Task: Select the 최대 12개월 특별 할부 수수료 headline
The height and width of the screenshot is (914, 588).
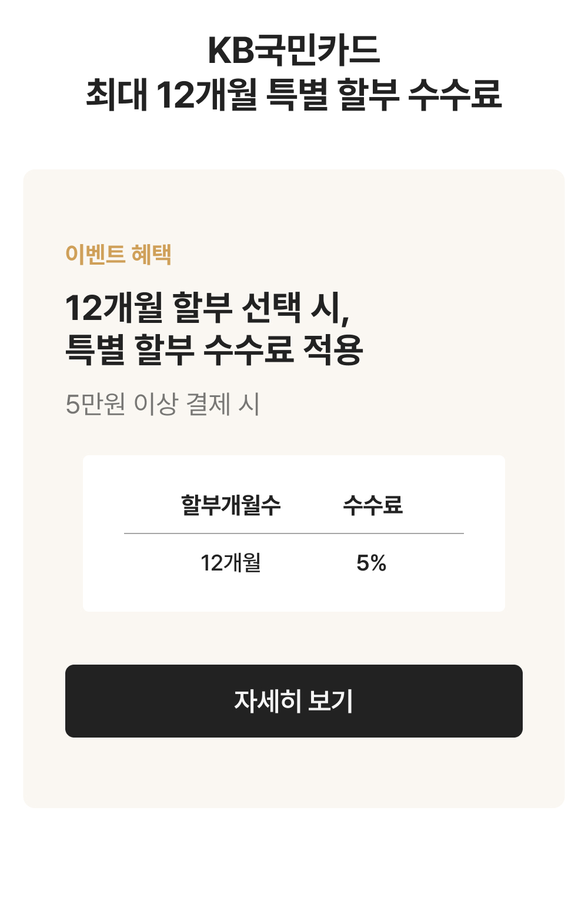Action: (293, 94)
